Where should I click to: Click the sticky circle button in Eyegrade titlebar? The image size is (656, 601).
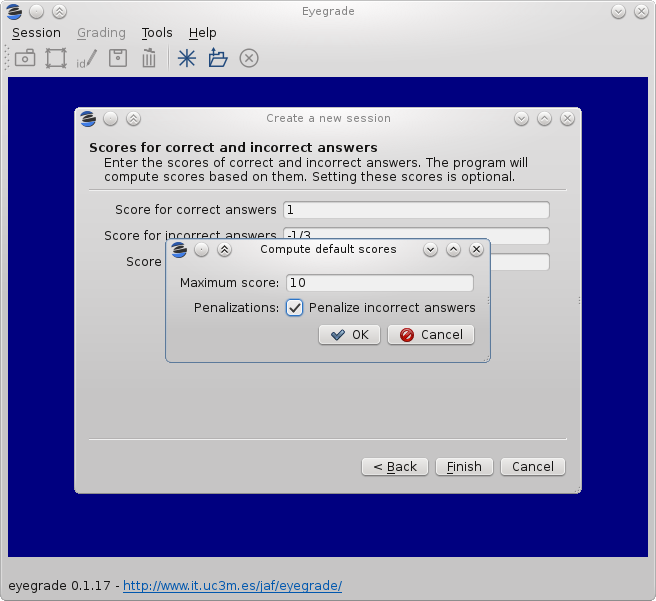tap(37, 12)
